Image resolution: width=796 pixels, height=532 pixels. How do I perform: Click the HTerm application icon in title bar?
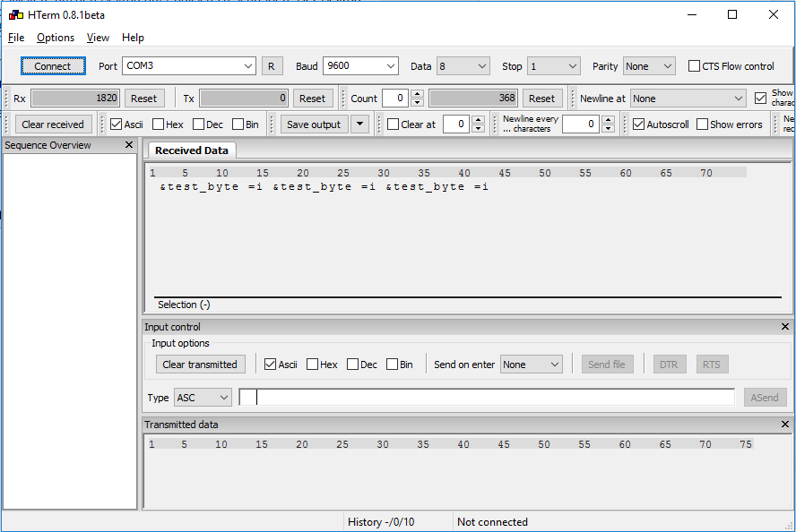[16, 14]
